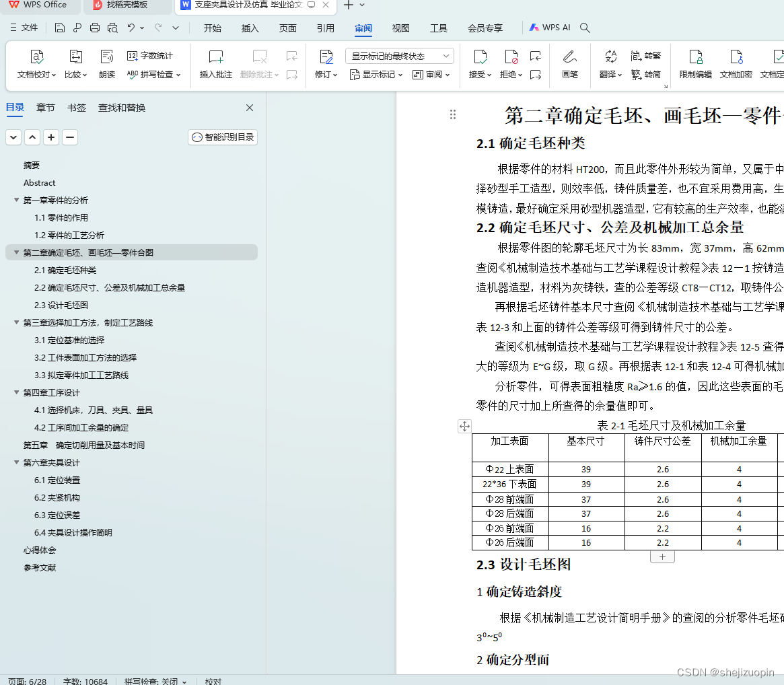This screenshot has height=685, width=784.
Task: Open a new tab with plus button
Action: (349, 5)
